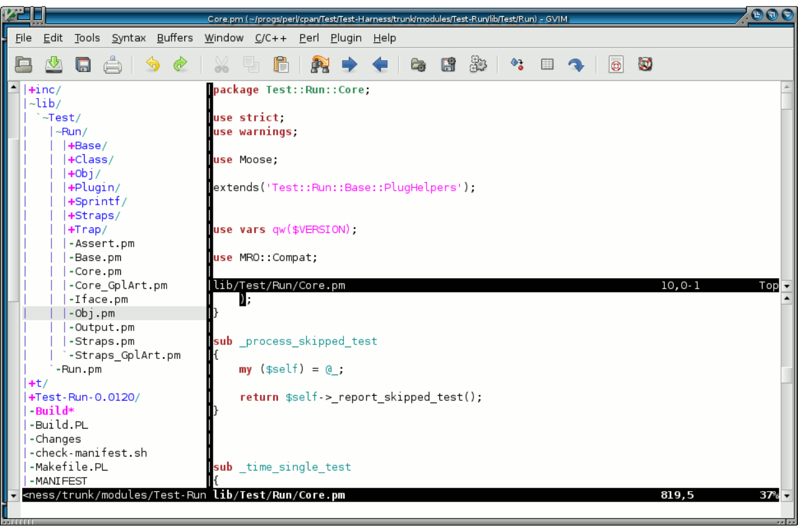This screenshot has height=532, width=798.
Task: Build tags file using the grid table icon
Action: pos(547,64)
